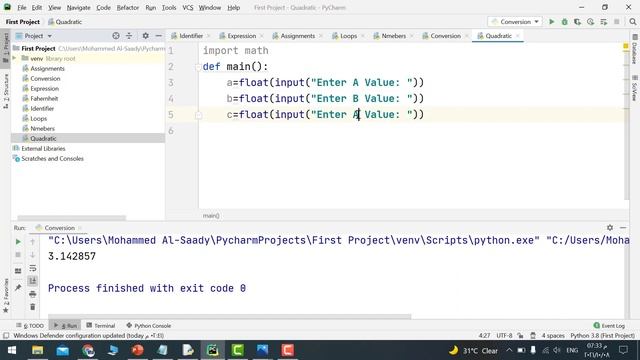This screenshot has width=640, height=360.
Task: Open Chrome from taskbar
Action: (x=88, y=350)
